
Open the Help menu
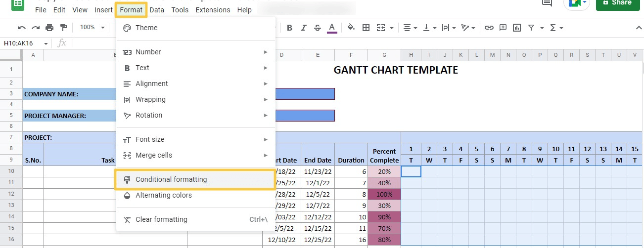coord(244,10)
